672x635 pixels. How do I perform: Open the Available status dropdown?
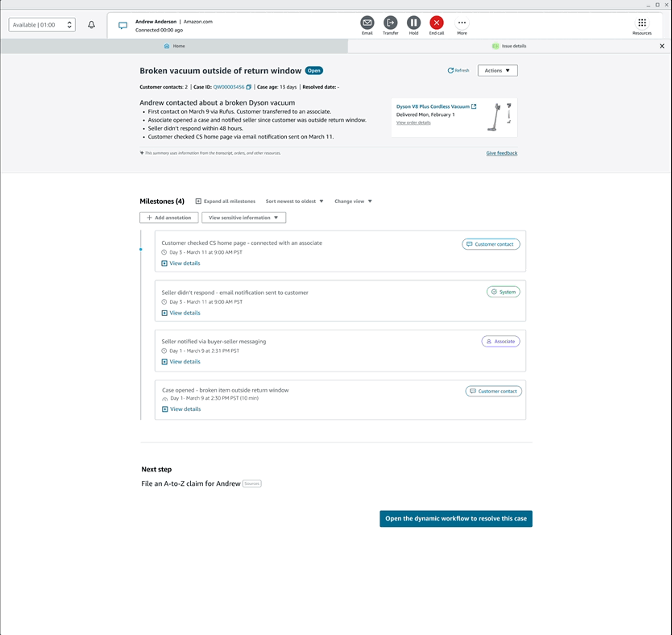click(x=42, y=25)
